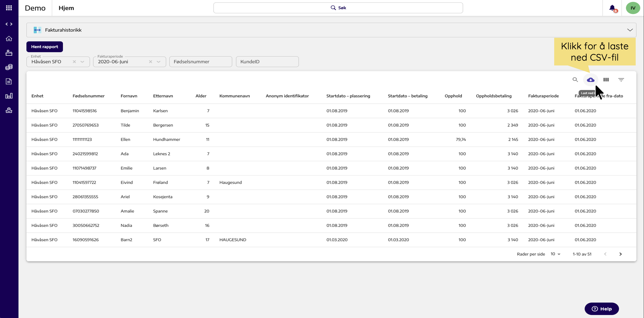Image resolution: width=644 pixels, height=318 pixels.
Task: Click the Børseth last name cell
Action: pyautogui.click(x=161, y=226)
